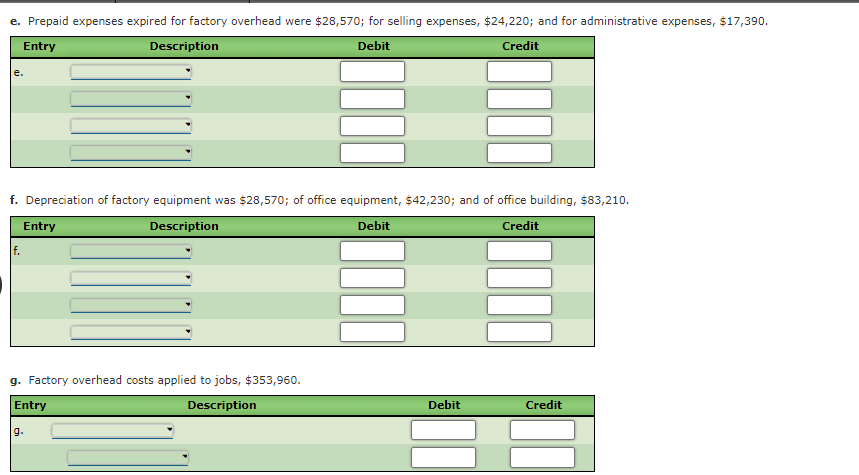Click fourth row debit field in entry f

tap(373, 332)
